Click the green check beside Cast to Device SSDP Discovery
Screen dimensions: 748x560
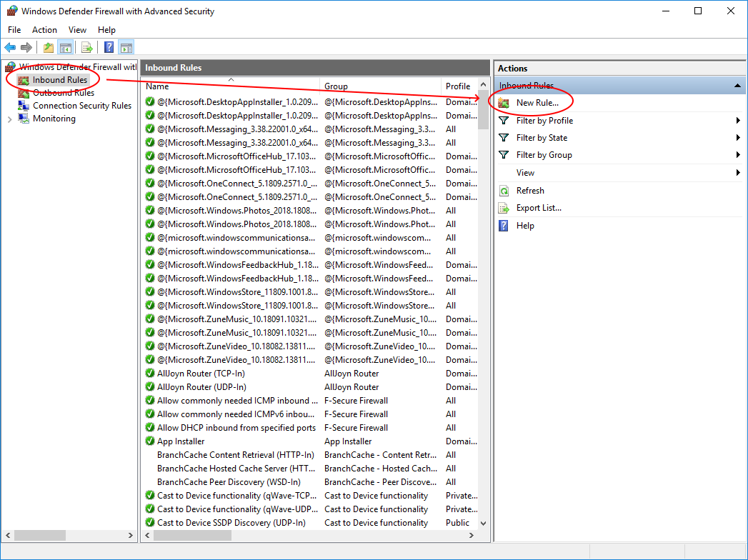pos(150,523)
